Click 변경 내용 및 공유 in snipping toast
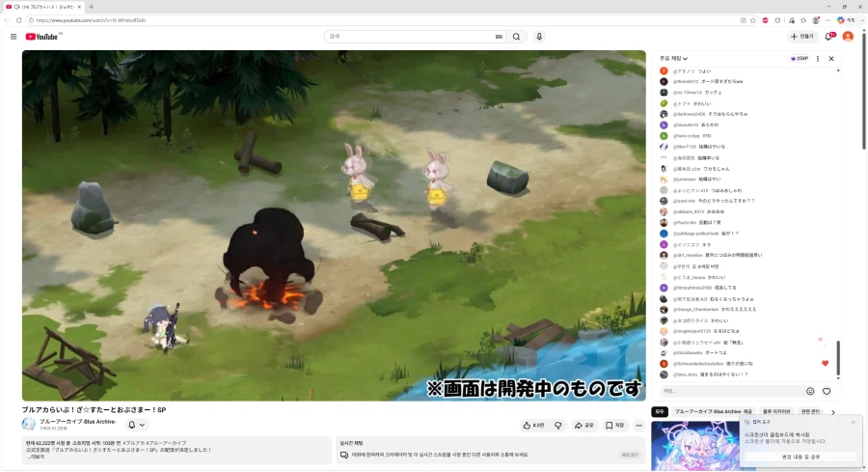The image size is (868, 472). pyautogui.click(x=800, y=458)
